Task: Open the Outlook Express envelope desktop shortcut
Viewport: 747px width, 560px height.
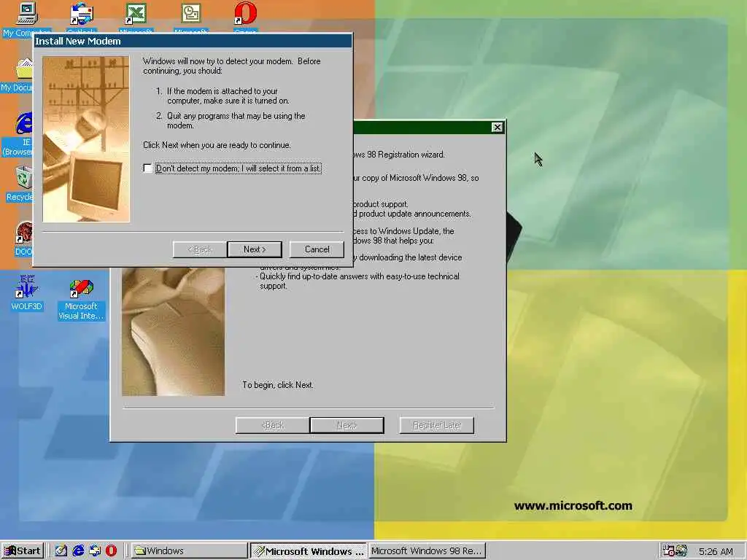Action: [82, 13]
